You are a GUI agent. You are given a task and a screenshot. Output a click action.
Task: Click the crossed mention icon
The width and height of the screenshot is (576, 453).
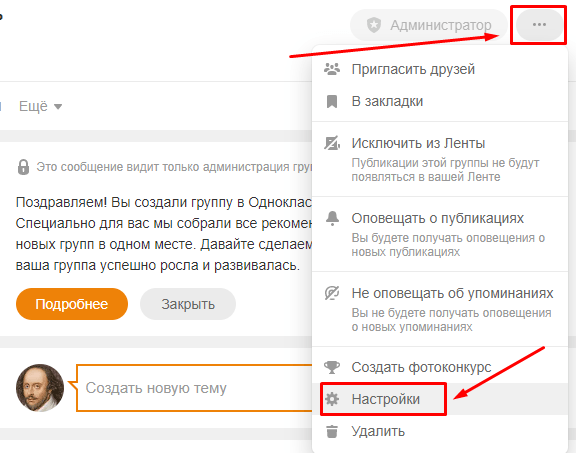[332, 293]
